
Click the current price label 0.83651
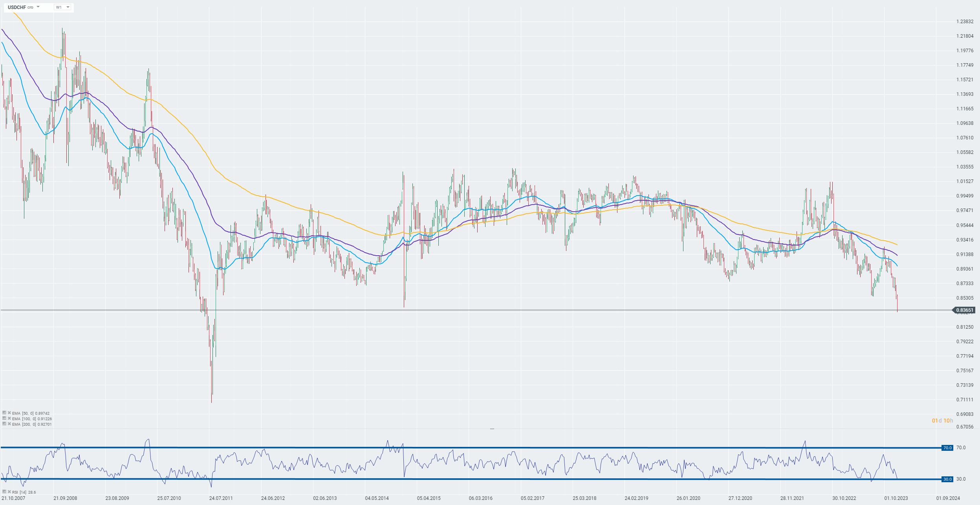964,310
